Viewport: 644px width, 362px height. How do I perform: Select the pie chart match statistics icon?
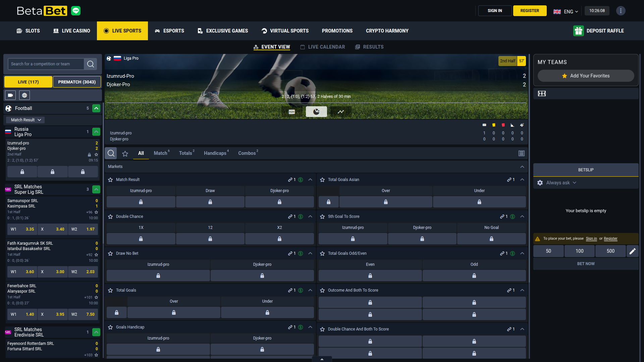[x=316, y=111]
